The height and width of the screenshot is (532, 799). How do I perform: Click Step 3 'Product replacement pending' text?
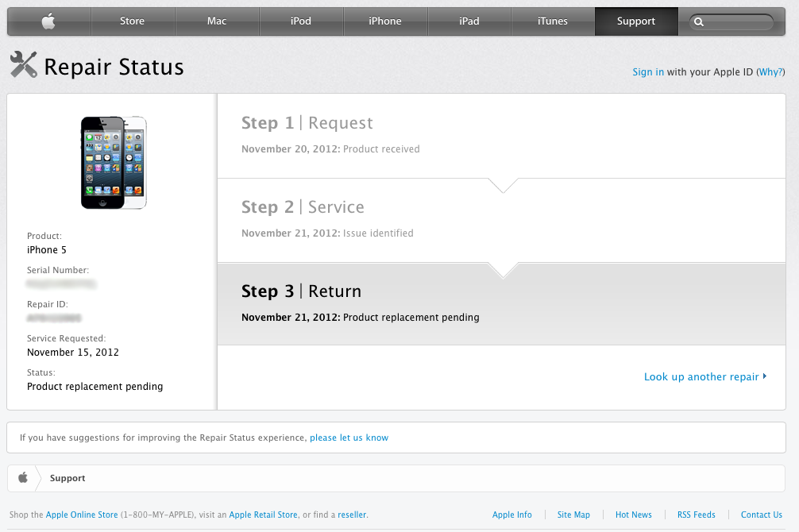click(x=411, y=318)
